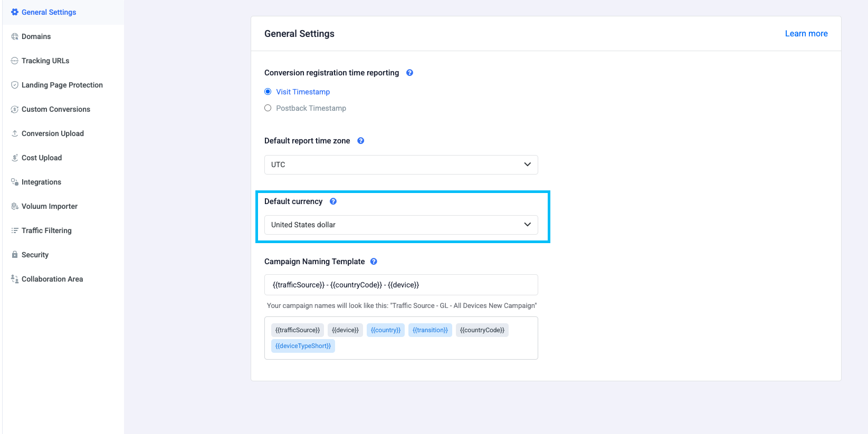Select the Visit Timestamp radio button
Viewport: 868px width, 434px height.
click(x=268, y=92)
